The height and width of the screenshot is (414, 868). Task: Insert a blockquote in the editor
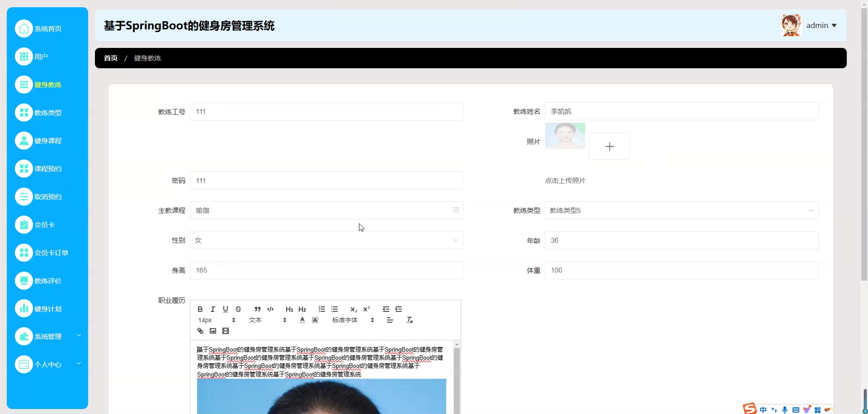tap(258, 309)
